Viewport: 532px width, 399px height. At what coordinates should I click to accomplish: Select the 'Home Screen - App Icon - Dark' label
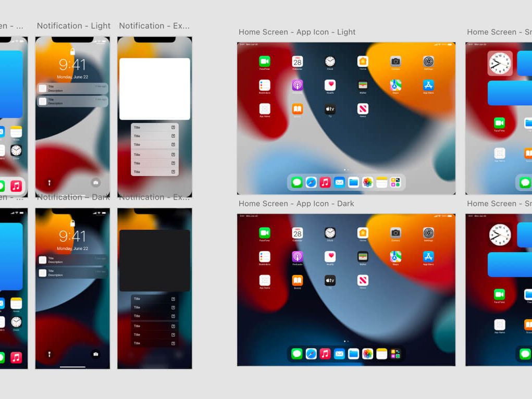296,204
